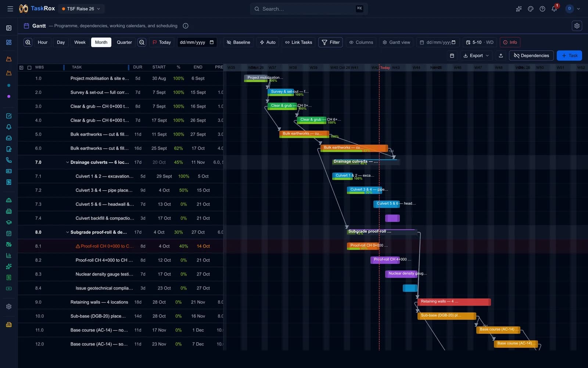Viewport: 588px width, 368px height.
Task: Collapse the Drainage culverts task group
Action: pyautogui.click(x=68, y=162)
